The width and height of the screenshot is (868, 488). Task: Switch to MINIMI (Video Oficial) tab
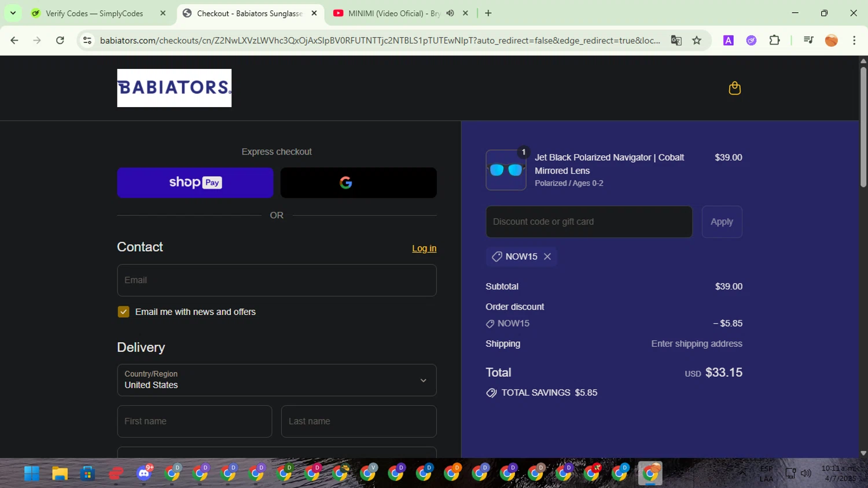(x=394, y=13)
